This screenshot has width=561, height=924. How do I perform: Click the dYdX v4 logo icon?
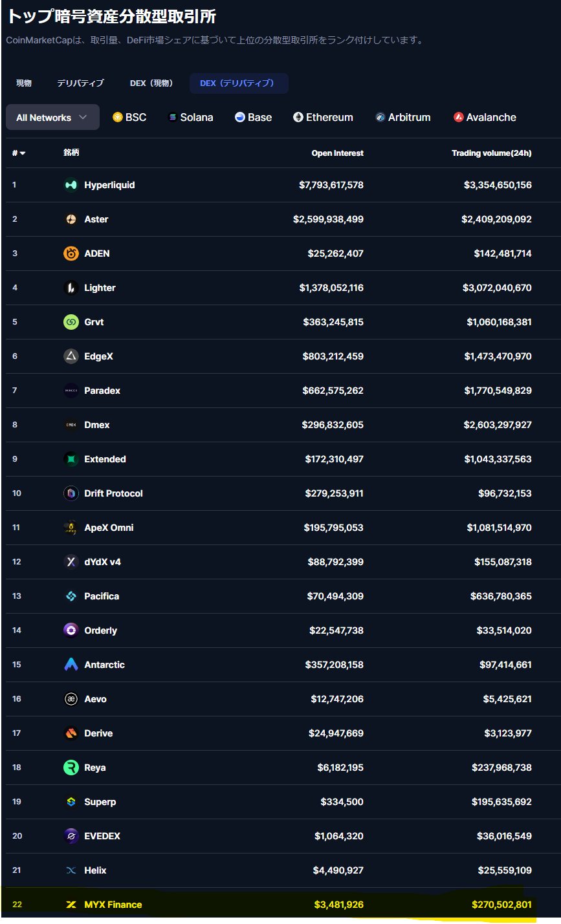[71, 562]
